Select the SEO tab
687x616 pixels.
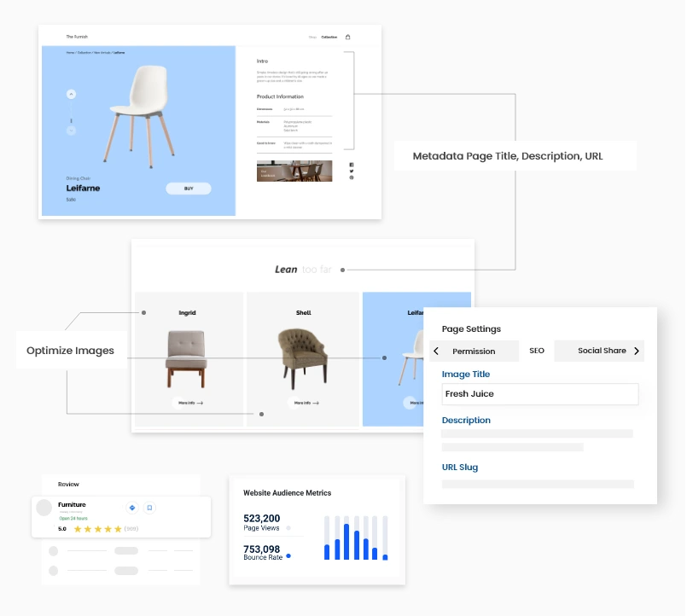(536, 351)
